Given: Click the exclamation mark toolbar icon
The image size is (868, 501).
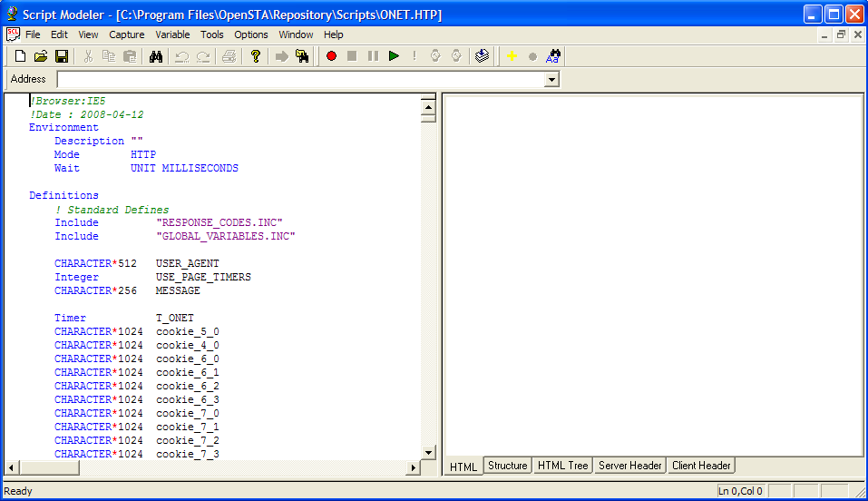Looking at the screenshot, I should pos(414,56).
